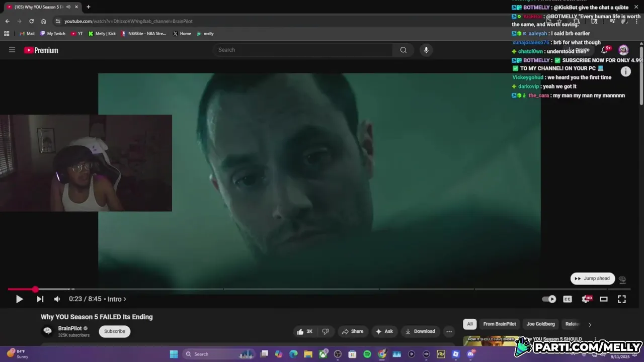Skip to next video
Screen dimensions: 644x362
(x=40, y=299)
